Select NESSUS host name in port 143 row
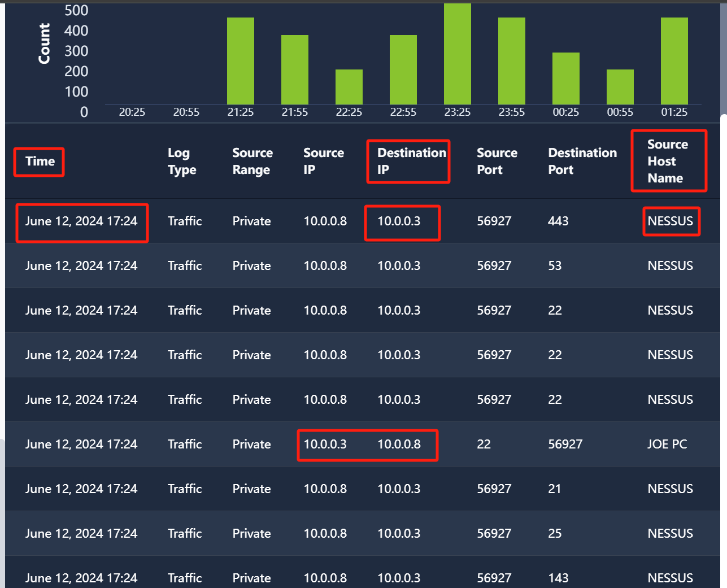Image resolution: width=727 pixels, height=588 pixels. [671, 578]
